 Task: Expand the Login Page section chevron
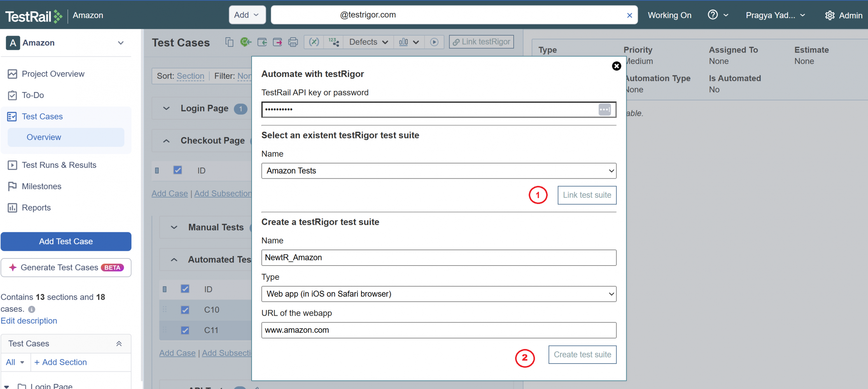coord(166,109)
